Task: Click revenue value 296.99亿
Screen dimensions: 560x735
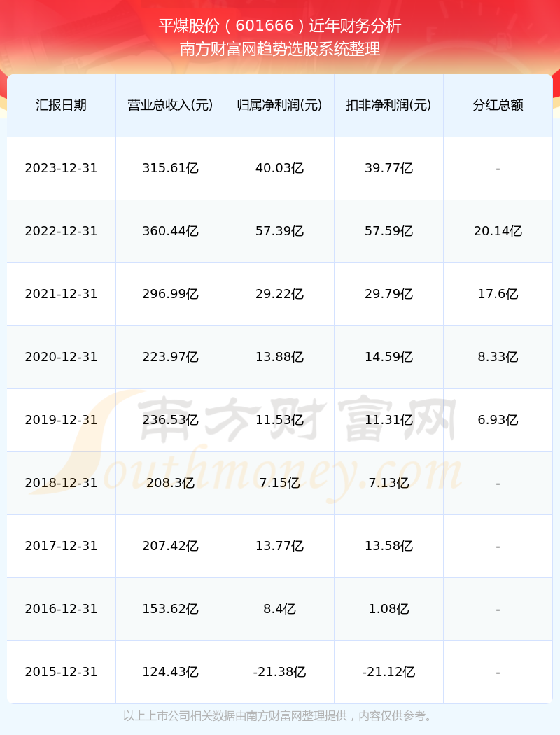Action: (171, 294)
